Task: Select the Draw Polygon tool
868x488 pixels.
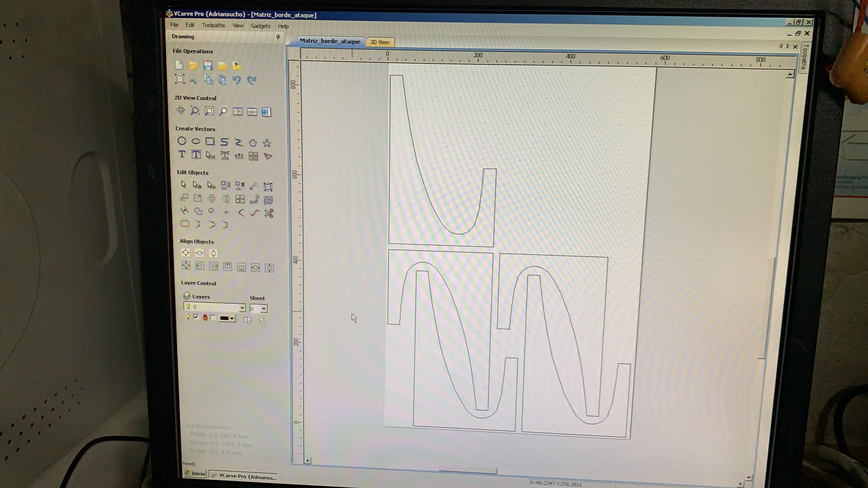Action: (x=253, y=143)
